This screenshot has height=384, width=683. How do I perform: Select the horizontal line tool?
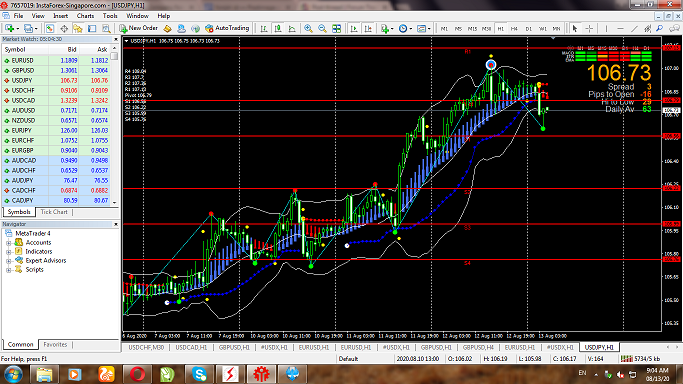pyautogui.click(x=620, y=28)
